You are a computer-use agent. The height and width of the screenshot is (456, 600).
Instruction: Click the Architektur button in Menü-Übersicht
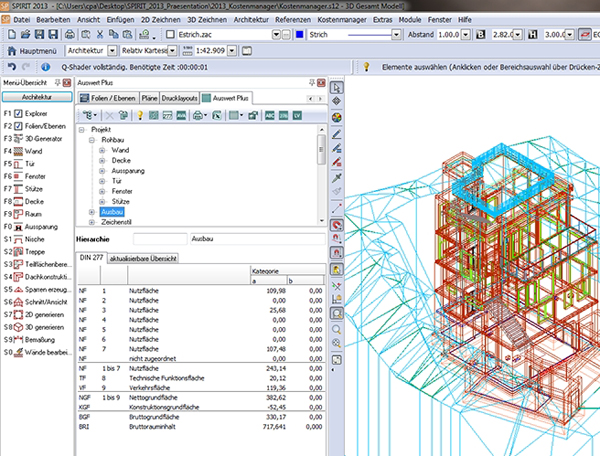[35, 98]
